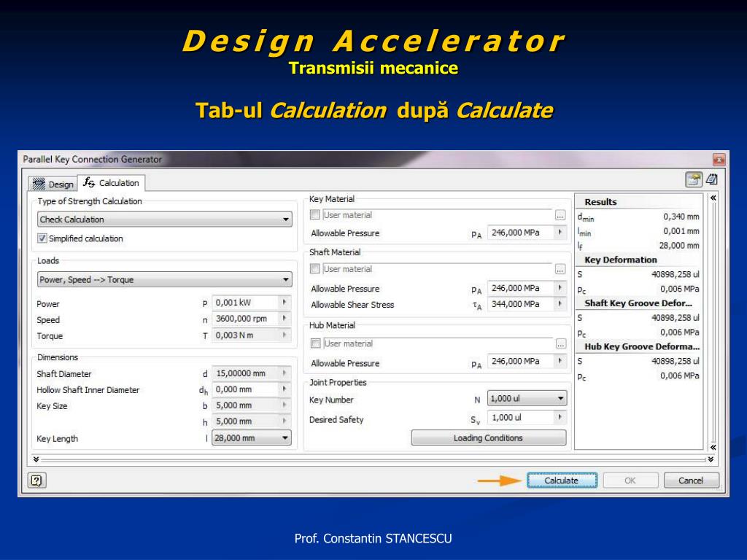This screenshot has width=747, height=560.
Task: Click Allowable Shear Stress field
Action: 521,304
